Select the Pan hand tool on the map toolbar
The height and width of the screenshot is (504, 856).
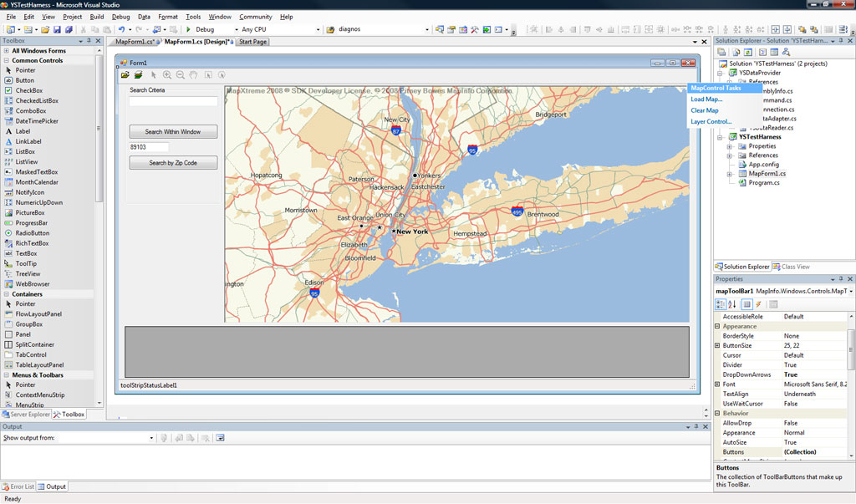pos(193,75)
